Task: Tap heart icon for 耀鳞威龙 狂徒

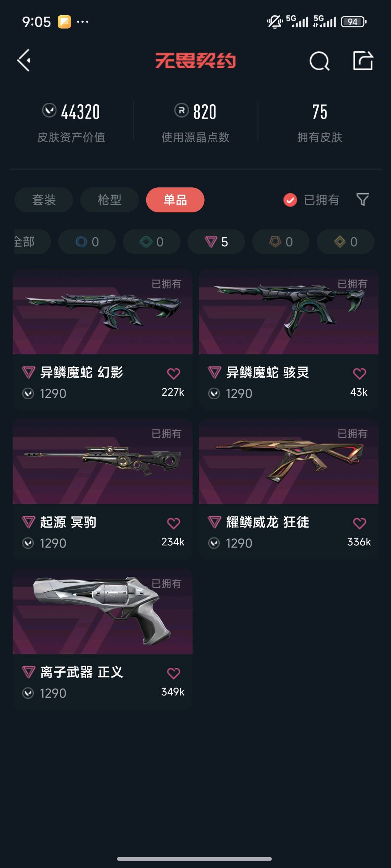Action: pos(360,523)
